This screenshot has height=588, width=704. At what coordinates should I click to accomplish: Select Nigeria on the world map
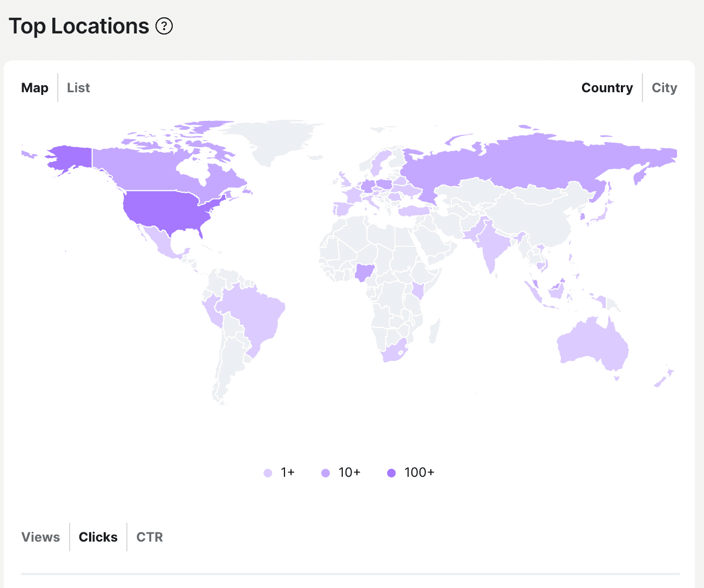click(x=363, y=272)
